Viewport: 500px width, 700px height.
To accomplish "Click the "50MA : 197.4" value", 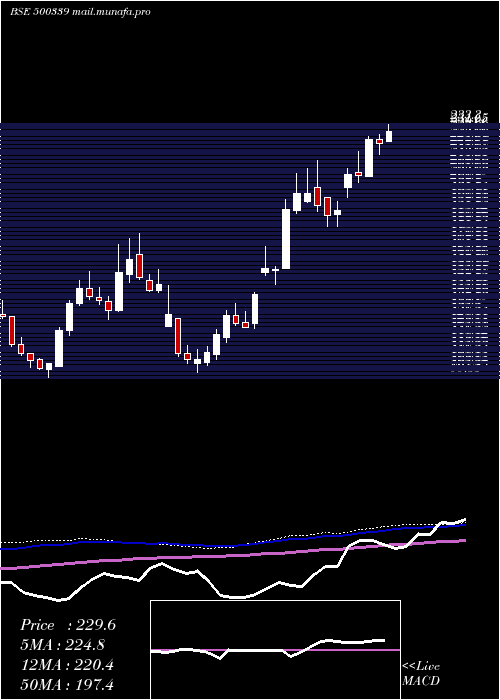I will 67,685.
